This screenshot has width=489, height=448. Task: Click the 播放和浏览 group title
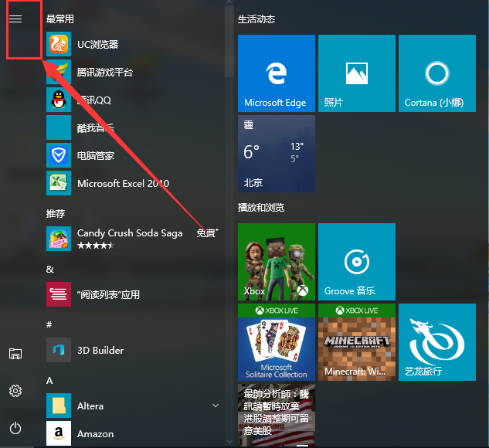[x=261, y=208]
